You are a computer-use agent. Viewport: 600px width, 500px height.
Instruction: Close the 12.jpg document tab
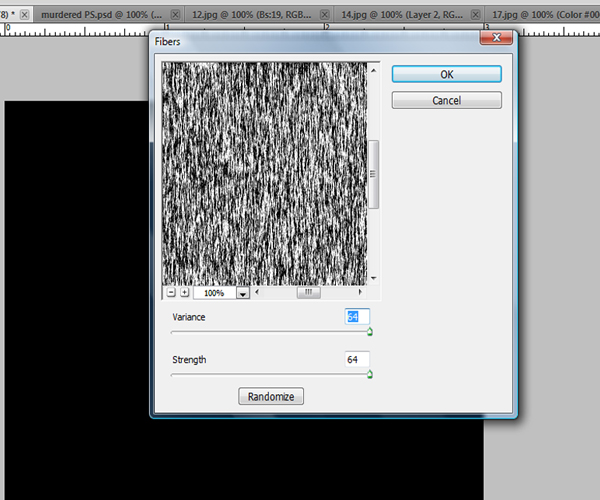point(324,15)
